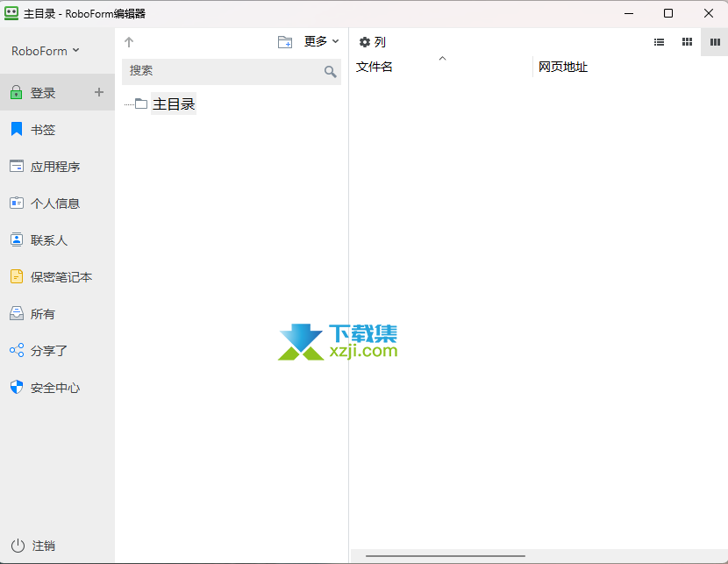Select the 登录 (Logins) sidebar category
The width and height of the screenshot is (728, 564).
click(57, 92)
